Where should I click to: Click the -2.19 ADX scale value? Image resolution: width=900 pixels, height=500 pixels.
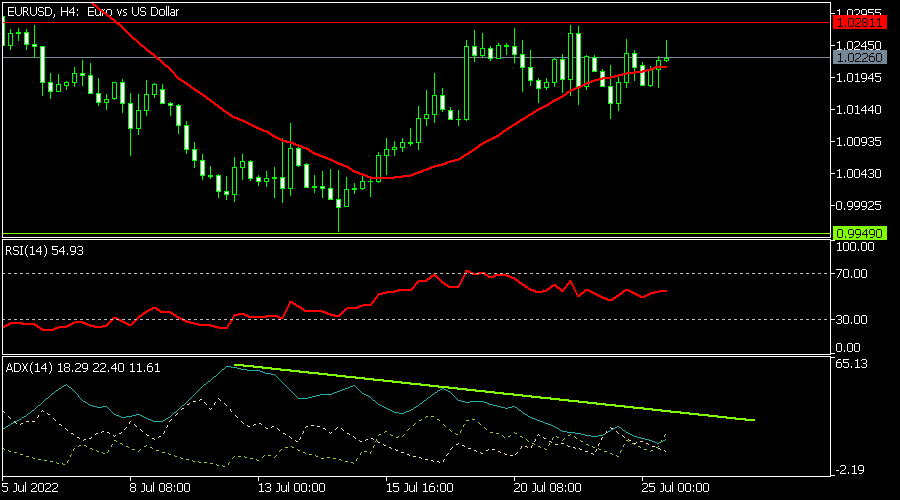click(850, 470)
